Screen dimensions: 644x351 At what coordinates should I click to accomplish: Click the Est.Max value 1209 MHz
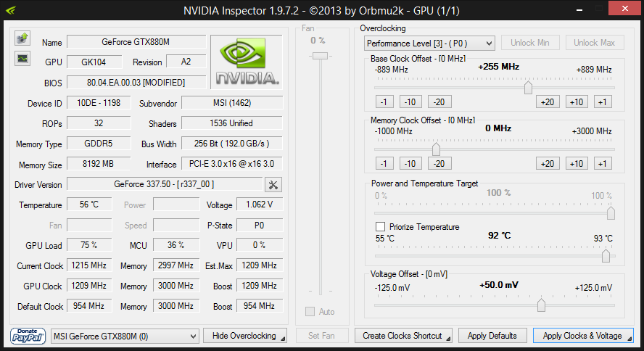tap(260, 265)
